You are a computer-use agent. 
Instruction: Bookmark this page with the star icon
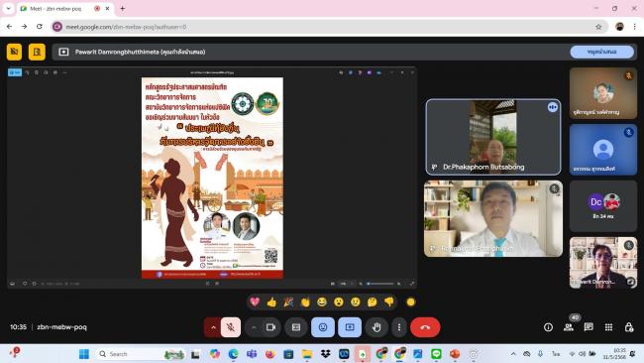pyautogui.click(x=598, y=27)
